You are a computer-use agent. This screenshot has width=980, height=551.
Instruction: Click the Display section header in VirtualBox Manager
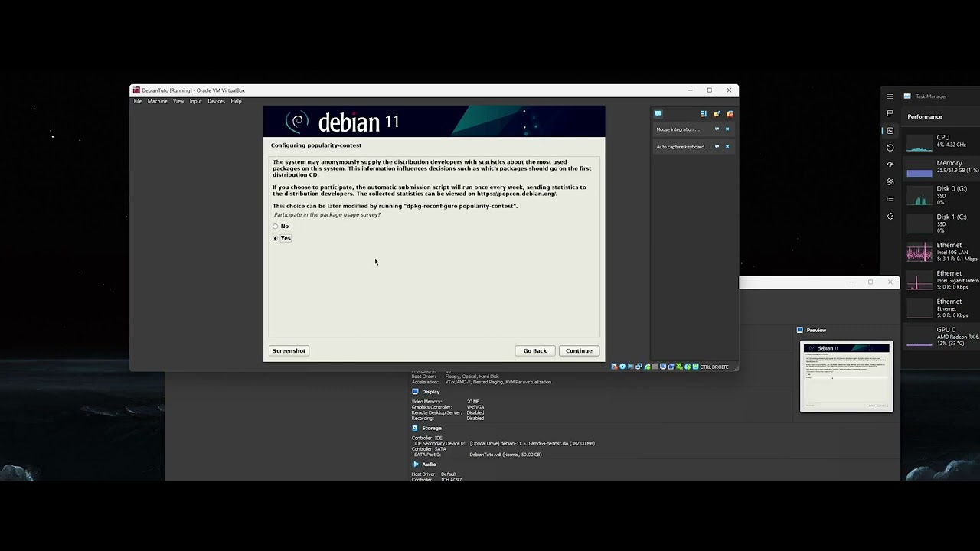[431, 392]
